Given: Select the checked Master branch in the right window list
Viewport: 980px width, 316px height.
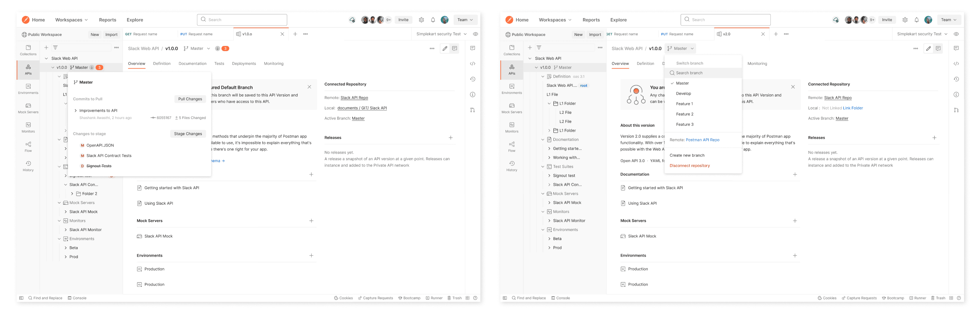Looking at the screenshot, I should (703, 83).
